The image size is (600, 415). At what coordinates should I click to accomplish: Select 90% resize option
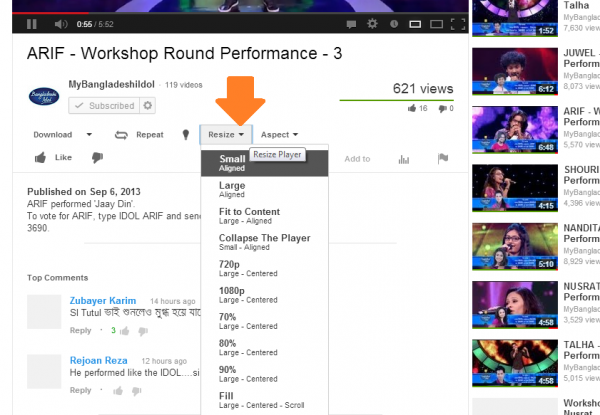(x=264, y=374)
